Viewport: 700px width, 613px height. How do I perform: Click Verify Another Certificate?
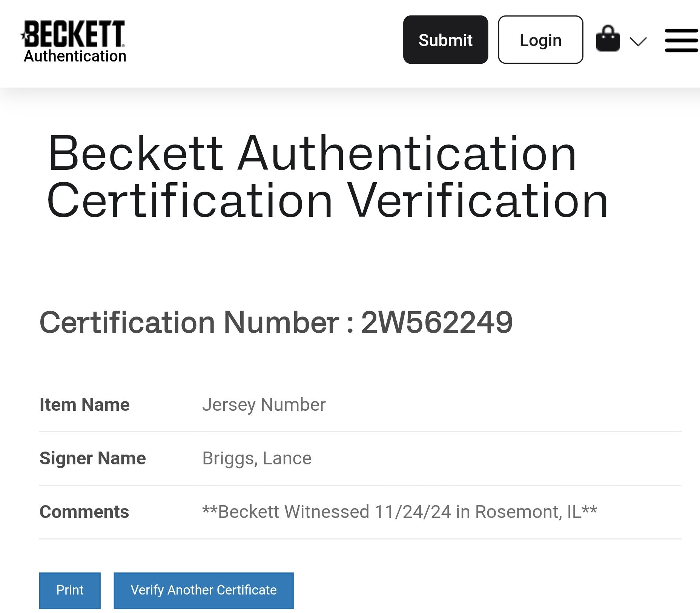point(203,590)
